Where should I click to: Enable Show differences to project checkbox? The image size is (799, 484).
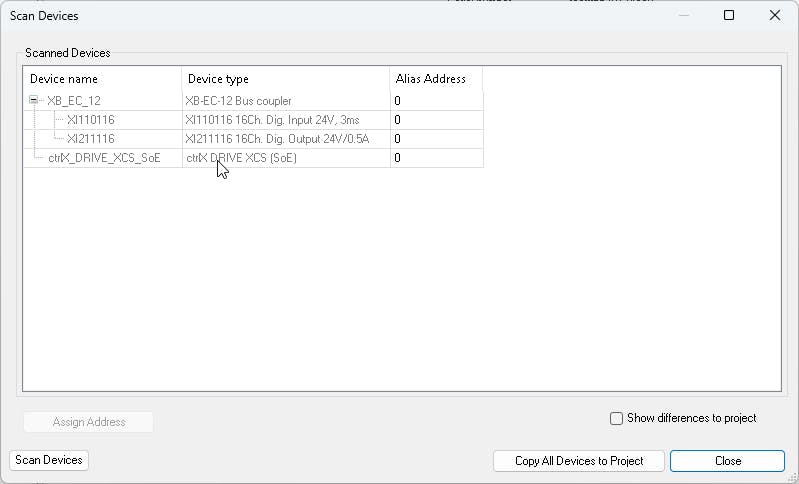(617, 418)
